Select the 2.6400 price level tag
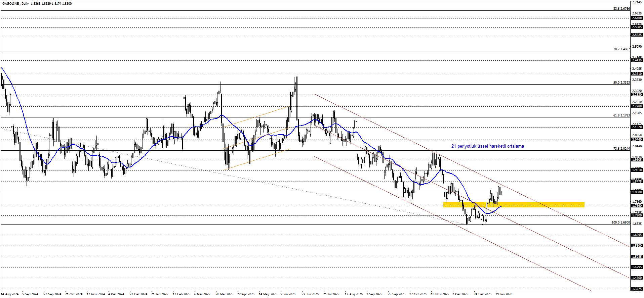The width and height of the screenshot is (644, 298). 637,18
